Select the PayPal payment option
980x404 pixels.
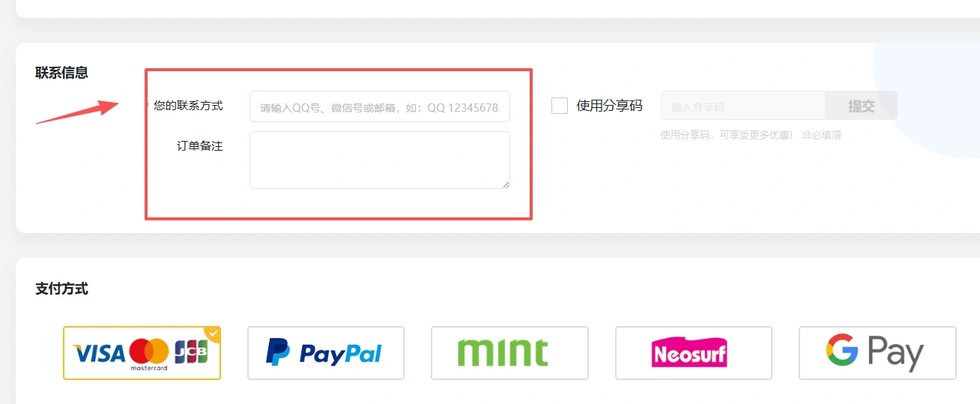(x=326, y=353)
